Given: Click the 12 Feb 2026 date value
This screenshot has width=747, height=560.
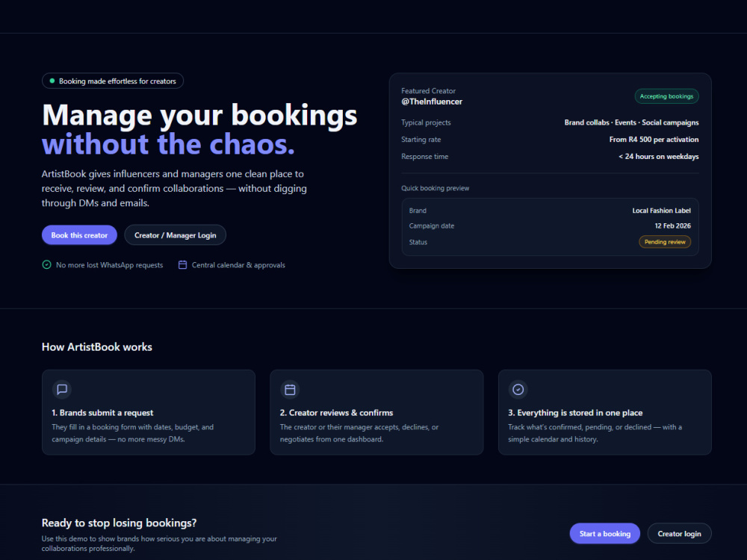Looking at the screenshot, I should [x=673, y=225].
